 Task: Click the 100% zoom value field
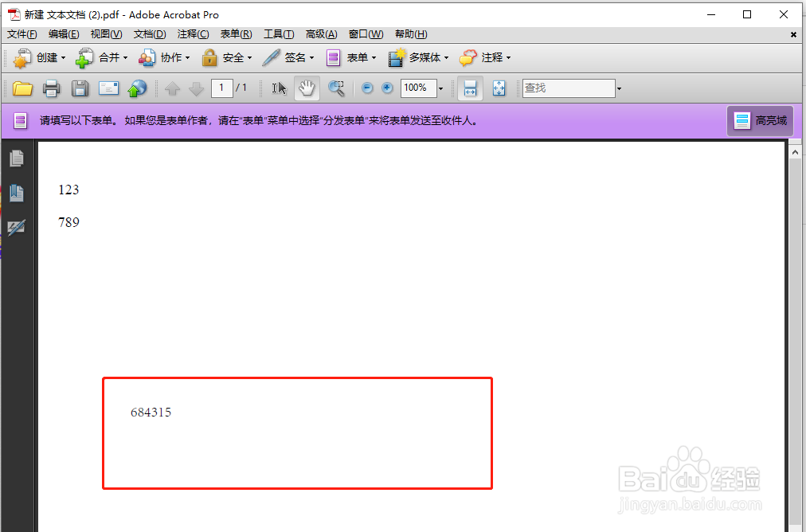tap(418, 88)
